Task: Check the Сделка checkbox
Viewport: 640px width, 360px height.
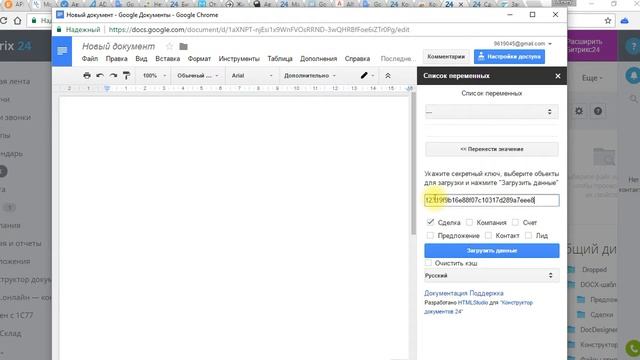Action: click(430, 222)
